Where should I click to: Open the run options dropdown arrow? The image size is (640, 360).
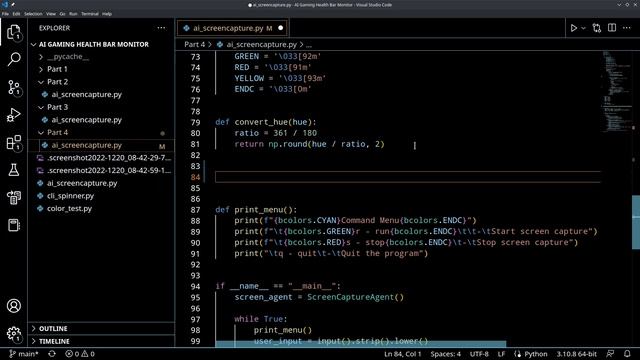coord(583,28)
